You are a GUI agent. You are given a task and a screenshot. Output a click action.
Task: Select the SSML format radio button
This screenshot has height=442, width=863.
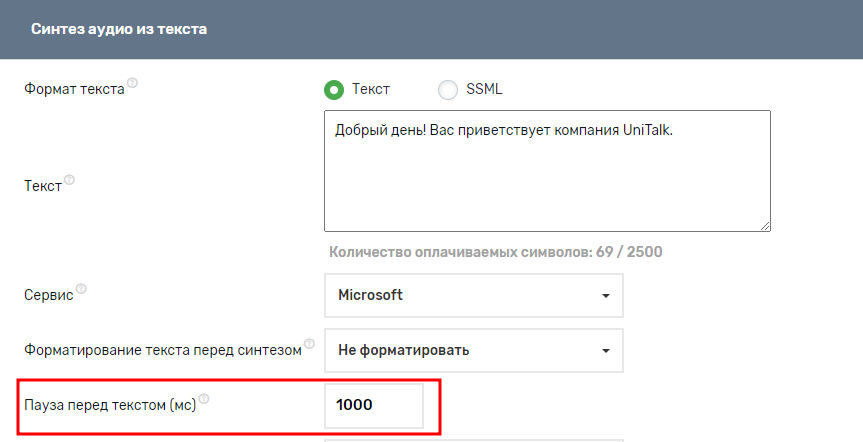coord(448,89)
